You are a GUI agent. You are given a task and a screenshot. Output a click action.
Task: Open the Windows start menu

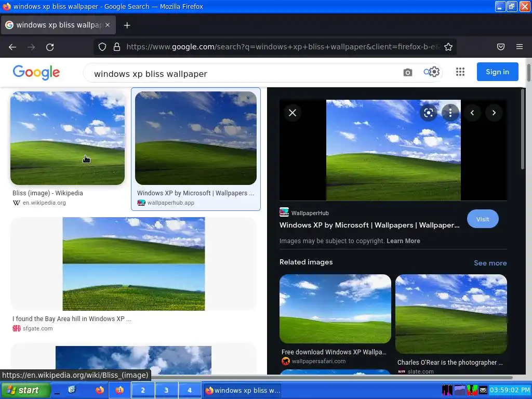click(x=25, y=390)
